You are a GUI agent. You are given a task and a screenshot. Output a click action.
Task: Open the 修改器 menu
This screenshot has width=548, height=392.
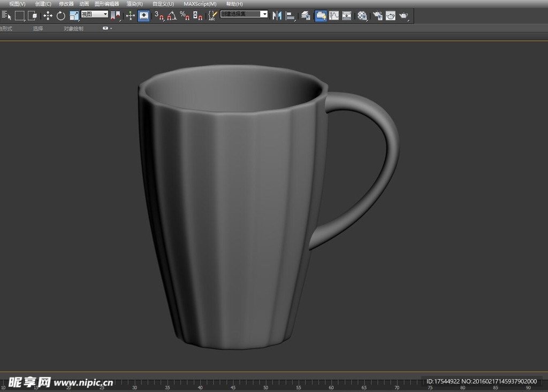click(66, 4)
